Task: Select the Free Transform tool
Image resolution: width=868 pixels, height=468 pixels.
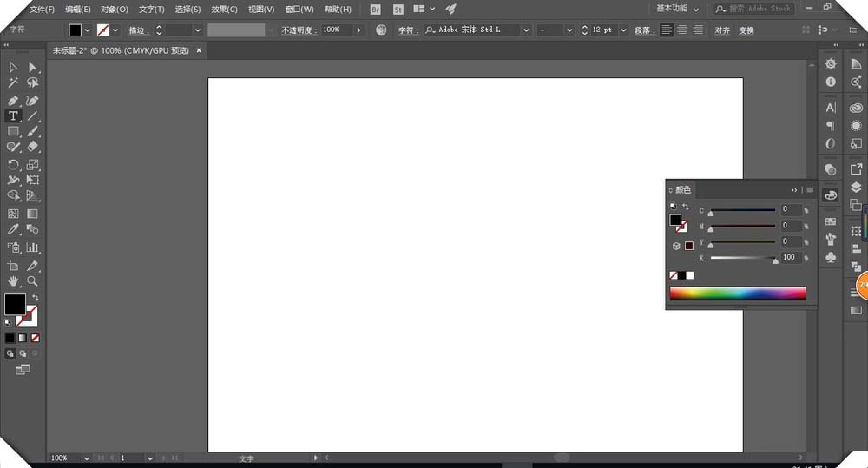Action: (33, 180)
